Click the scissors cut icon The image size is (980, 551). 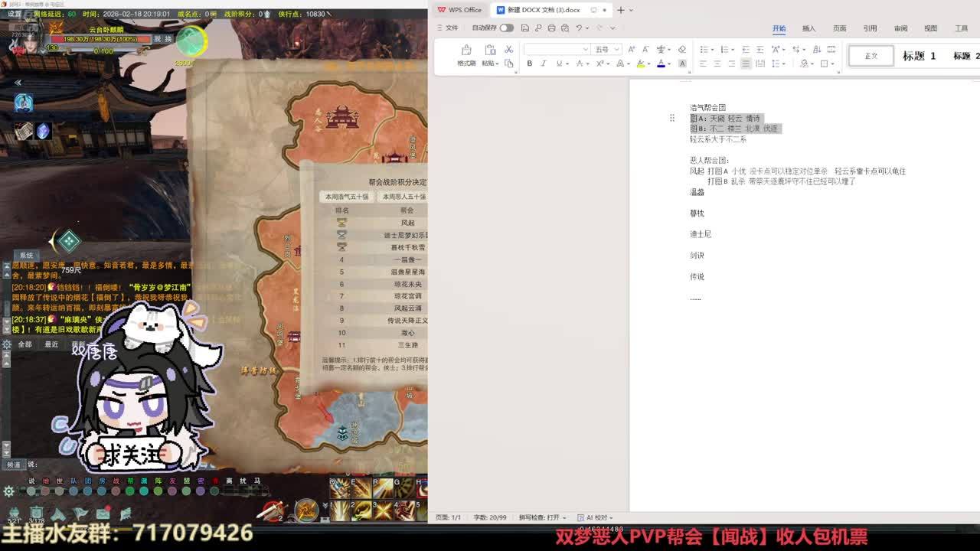(x=508, y=49)
